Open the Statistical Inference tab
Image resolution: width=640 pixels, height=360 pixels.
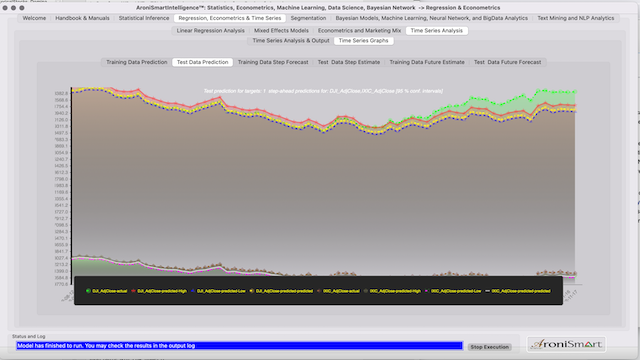[144, 18]
